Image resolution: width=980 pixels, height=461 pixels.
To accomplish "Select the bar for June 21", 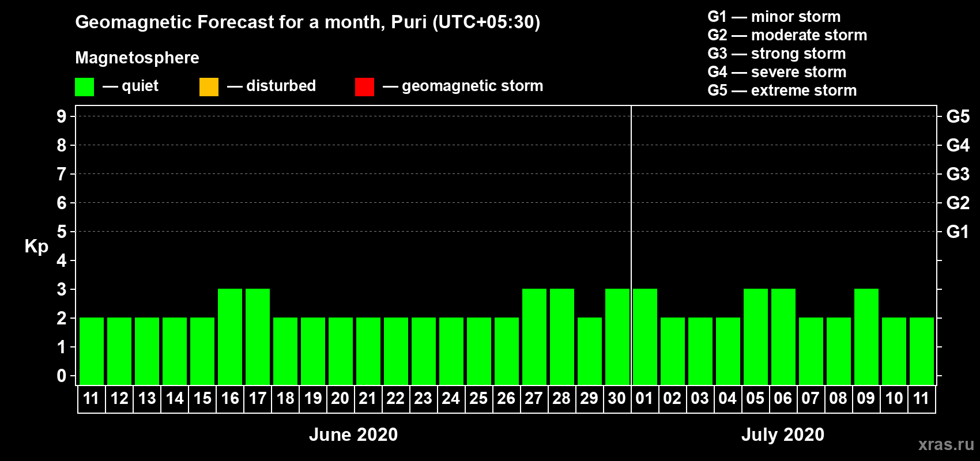I will pos(368,351).
